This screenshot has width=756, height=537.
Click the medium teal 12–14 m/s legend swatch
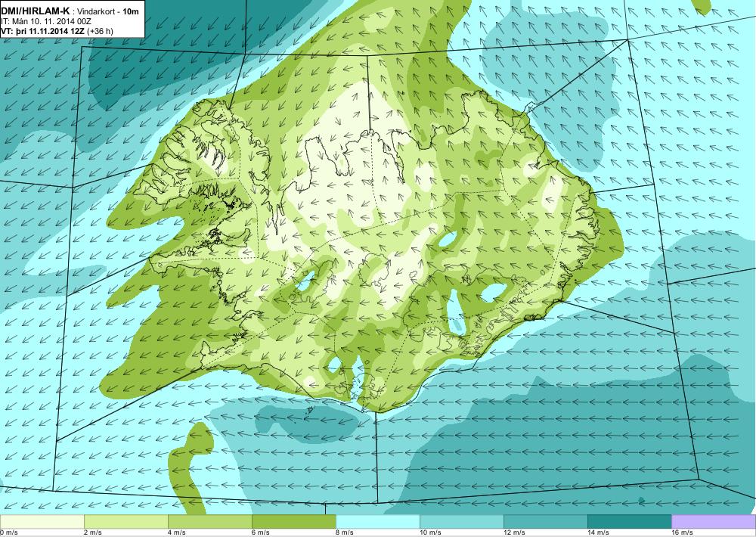pos(545,522)
